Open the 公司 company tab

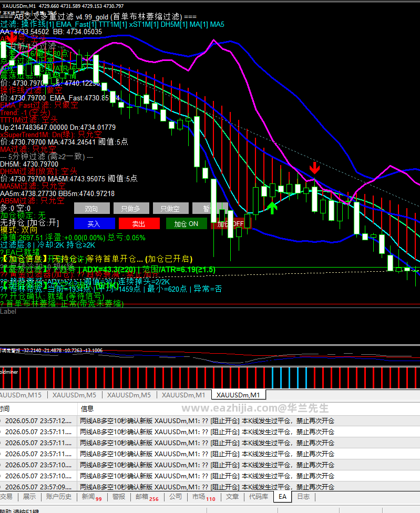click(176, 497)
